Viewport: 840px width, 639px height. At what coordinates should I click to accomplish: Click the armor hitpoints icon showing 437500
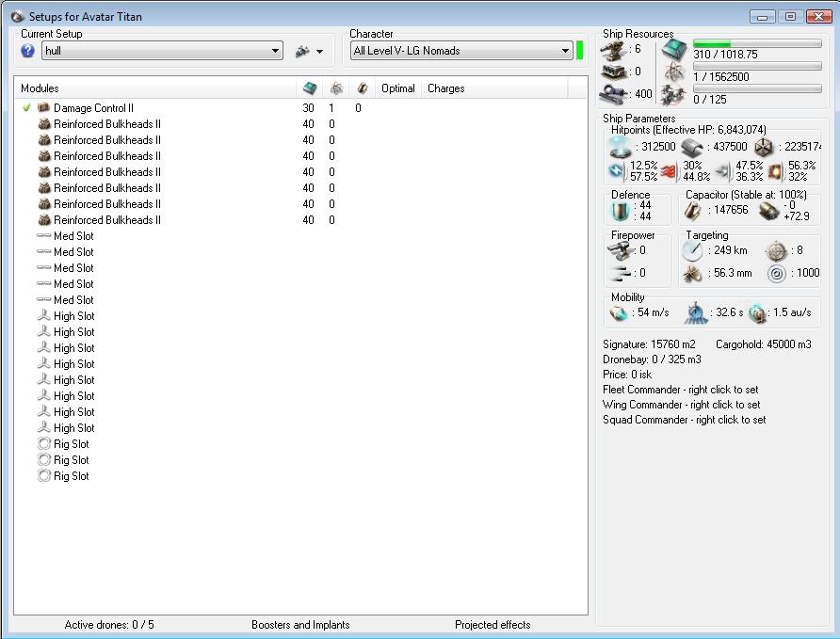pos(692,147)
